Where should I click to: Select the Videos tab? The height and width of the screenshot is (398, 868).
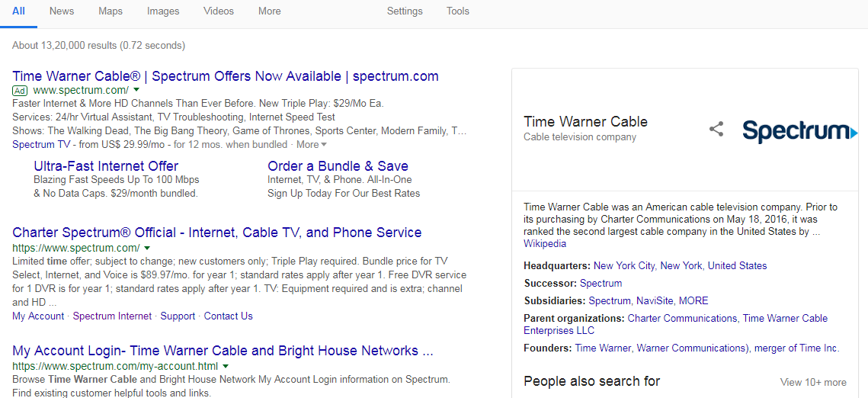[219, 11]
